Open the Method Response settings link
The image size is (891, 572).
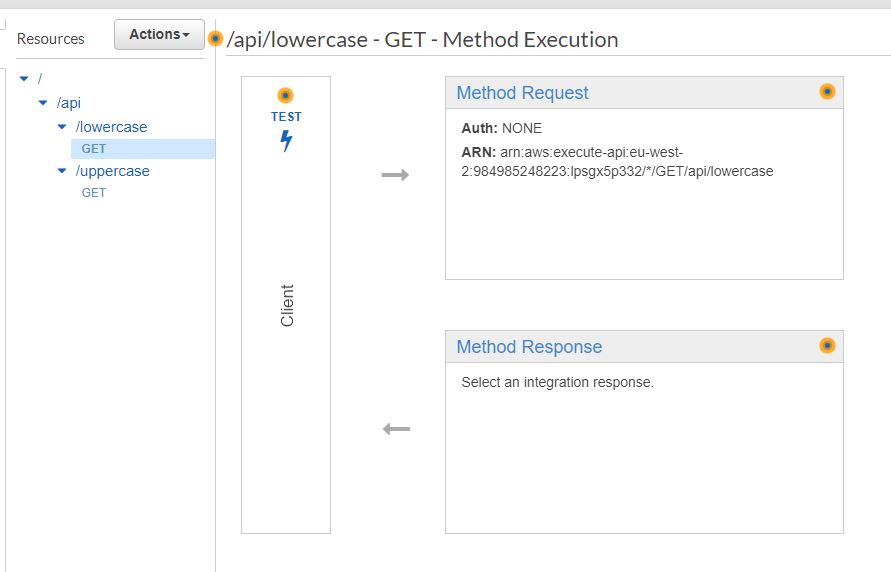pos(529,347)
